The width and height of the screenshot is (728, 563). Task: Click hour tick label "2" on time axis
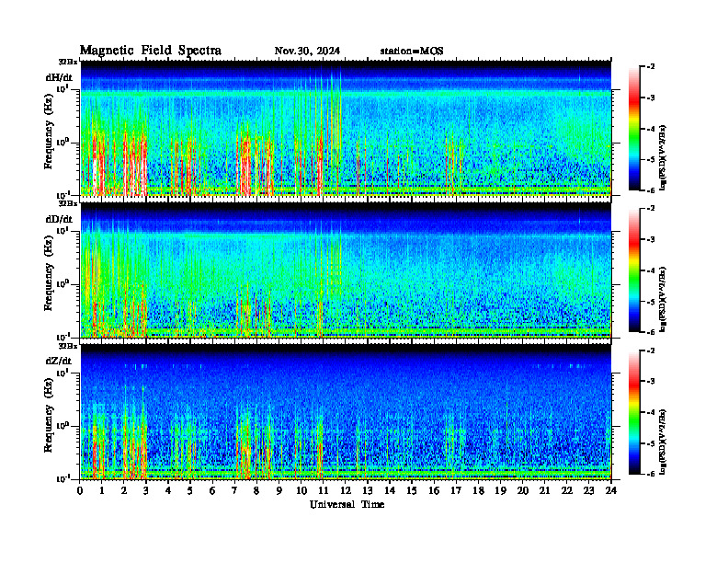(124, 491)
